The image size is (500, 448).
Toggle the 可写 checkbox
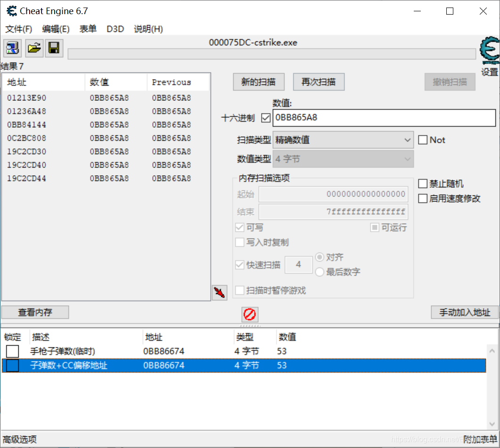point(239,228)
